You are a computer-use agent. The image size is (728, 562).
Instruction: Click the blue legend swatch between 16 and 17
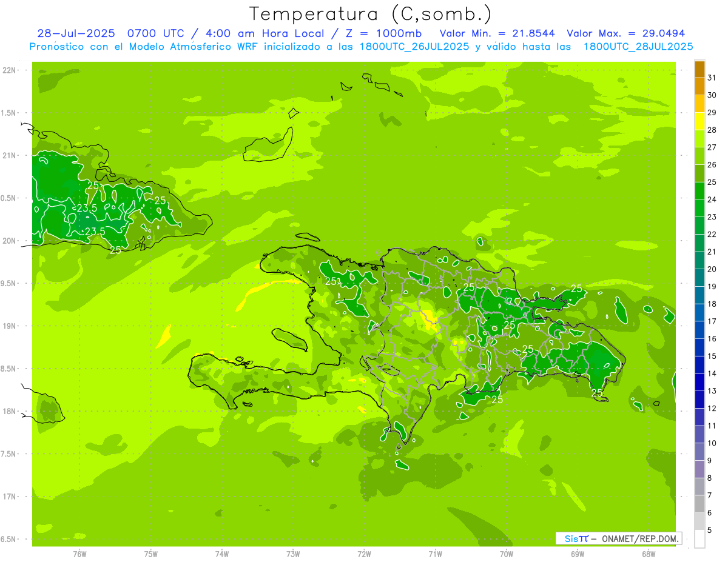(x=699, y=330)
